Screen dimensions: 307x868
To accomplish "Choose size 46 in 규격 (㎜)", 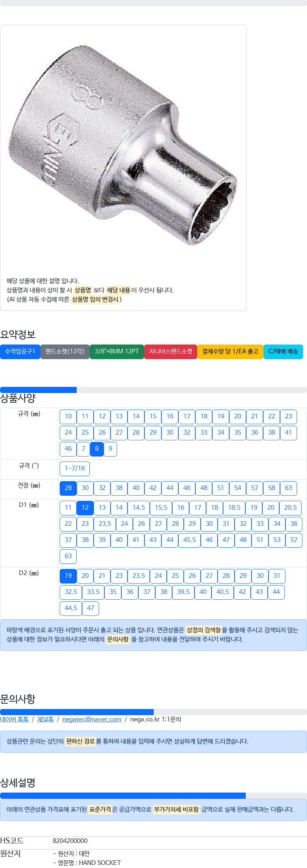I will (68, 449).
